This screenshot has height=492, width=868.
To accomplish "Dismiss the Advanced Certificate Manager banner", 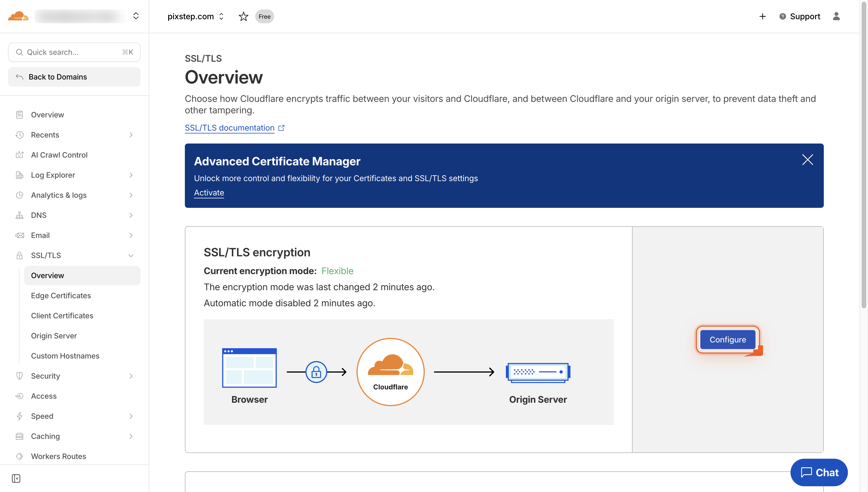I will pyautogui.click(x=807, y=160).
